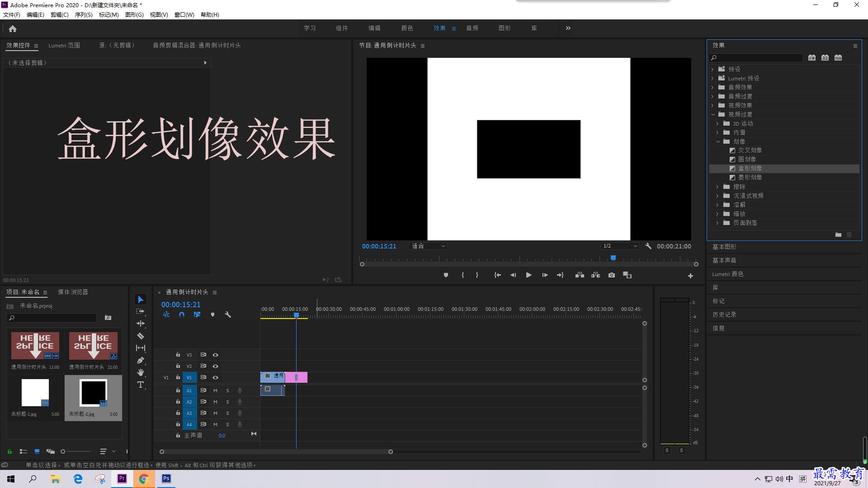Open 文件(F) menu
This screenshot has width=868, height=488.
click(x=12, y=15)
